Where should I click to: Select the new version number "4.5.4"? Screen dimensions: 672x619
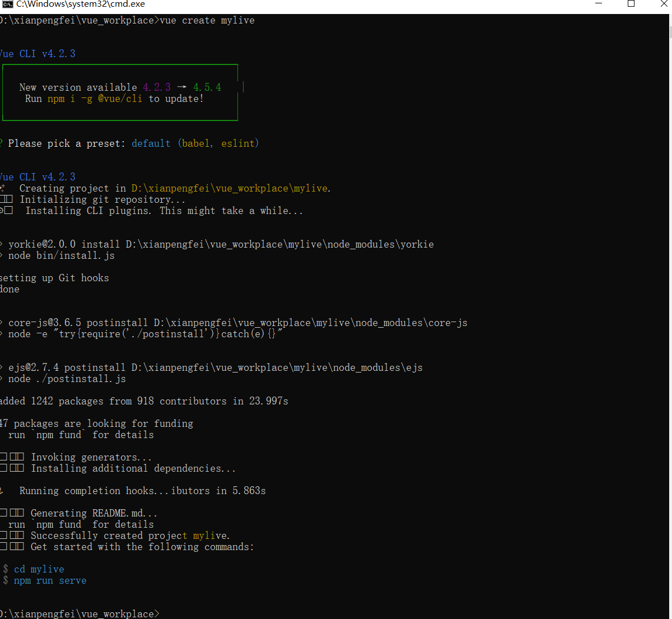[x=207, y=87]
